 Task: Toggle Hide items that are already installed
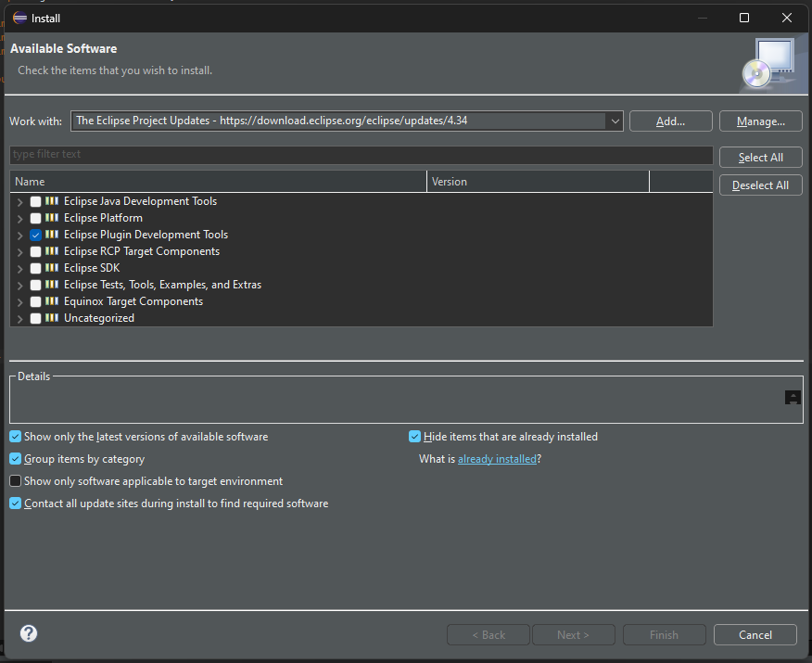[x=414, y=437]
